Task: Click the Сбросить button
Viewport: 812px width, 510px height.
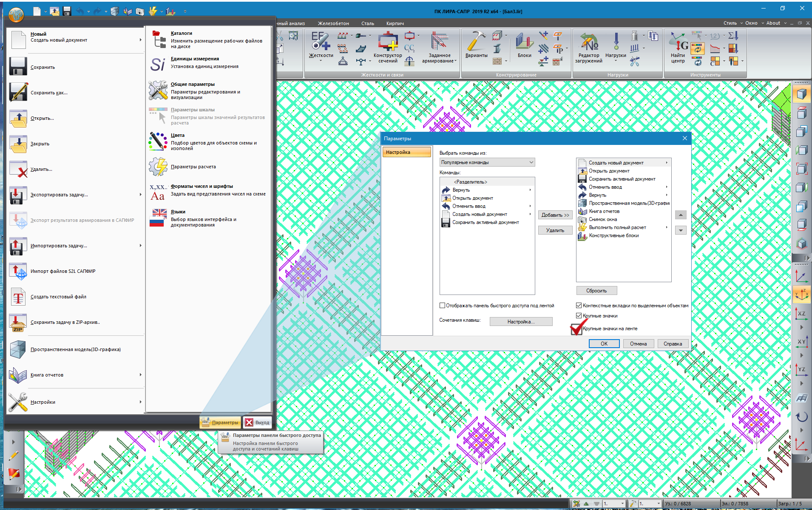Action: pyautogui.click(x=596, y=291)
